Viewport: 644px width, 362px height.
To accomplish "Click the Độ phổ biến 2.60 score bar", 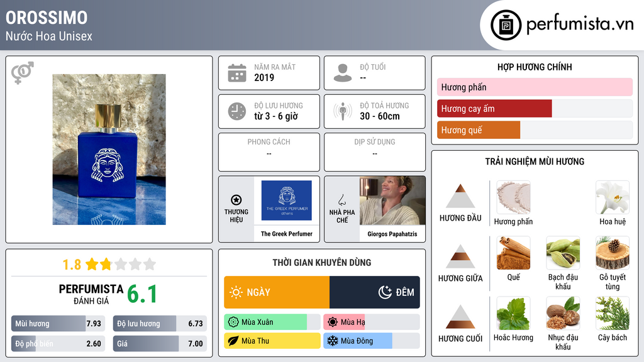I will tap(58, 344).
